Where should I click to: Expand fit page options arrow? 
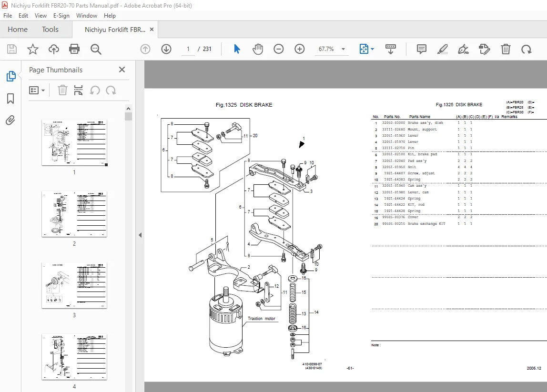pos(372,49)
